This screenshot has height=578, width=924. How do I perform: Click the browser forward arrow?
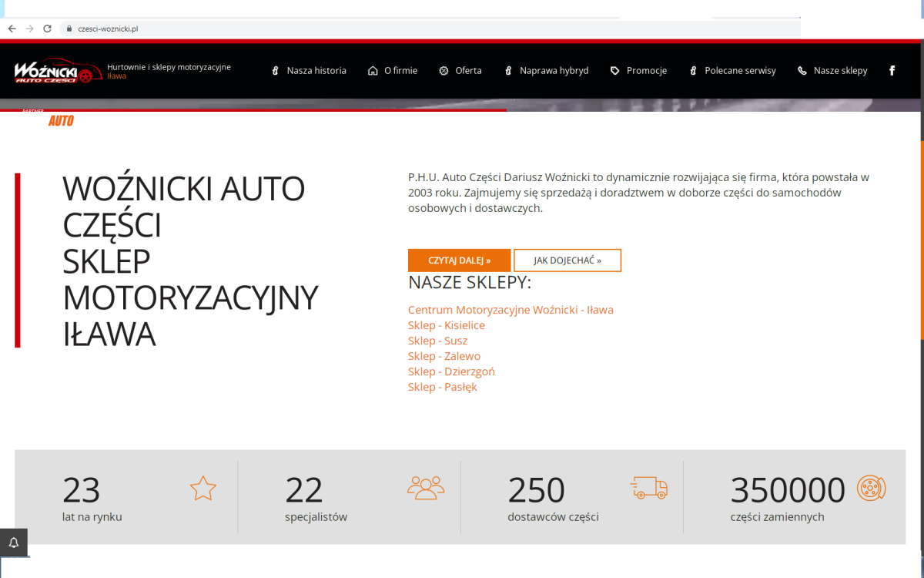(29, 29)
